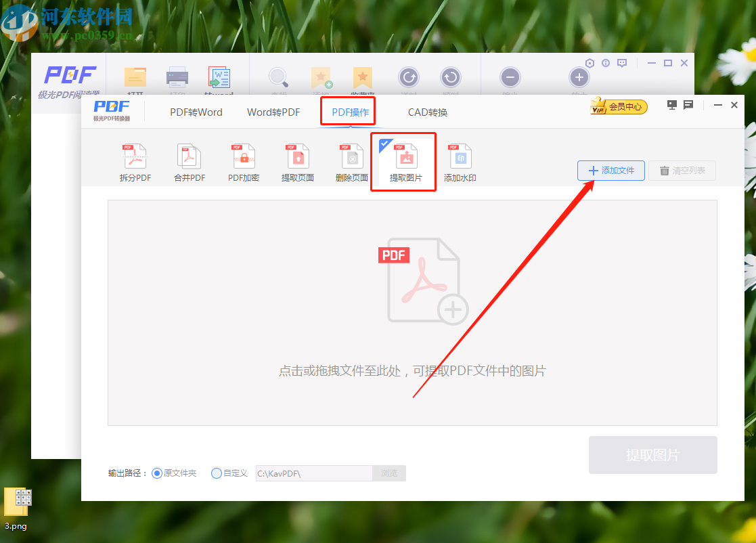Image resolution: width=756 pixels, height=543 pixels.
Task: Switch to the PDF转Word tab
Action: click(x=196, y=112)
